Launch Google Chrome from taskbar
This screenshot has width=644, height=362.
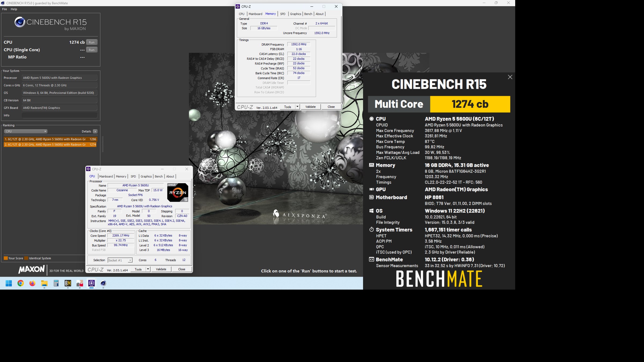21,283
